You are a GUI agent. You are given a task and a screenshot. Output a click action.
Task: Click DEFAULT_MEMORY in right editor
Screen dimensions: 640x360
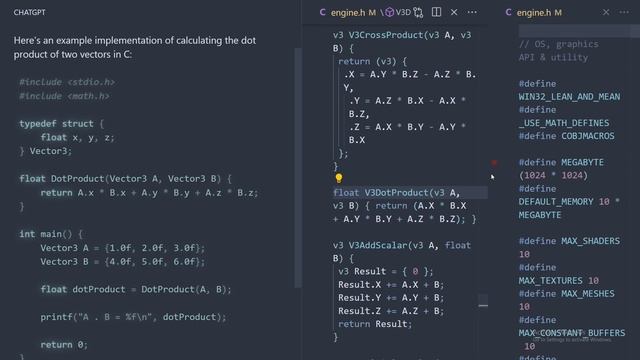556,202
